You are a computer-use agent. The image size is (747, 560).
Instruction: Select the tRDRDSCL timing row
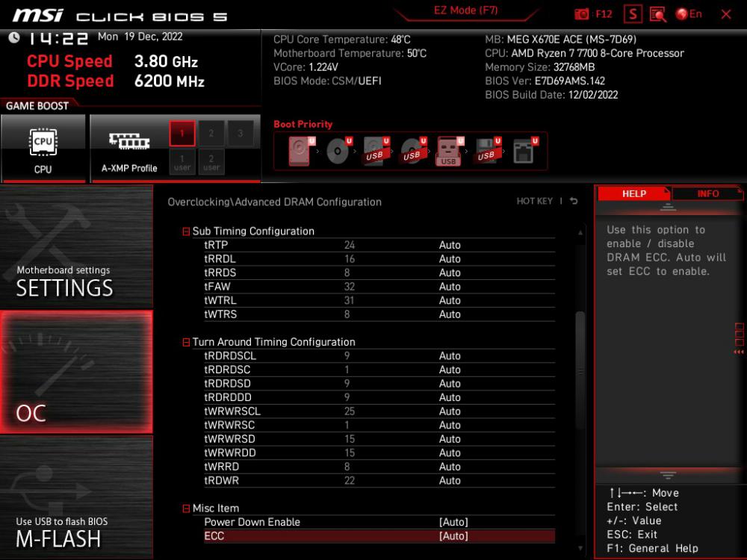tap(379, 355)
